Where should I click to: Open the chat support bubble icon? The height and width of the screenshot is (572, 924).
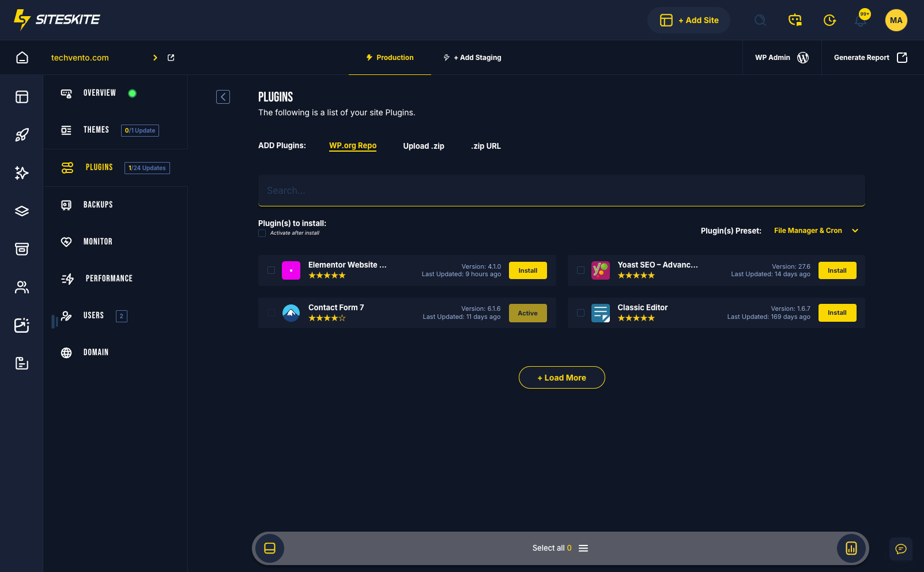(x=901, y=549)
